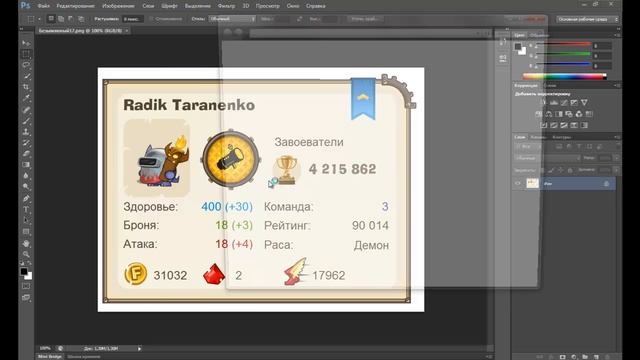Open the layer blend mode dropdown
Screen dimensions: 640x360
click(548, 158)
